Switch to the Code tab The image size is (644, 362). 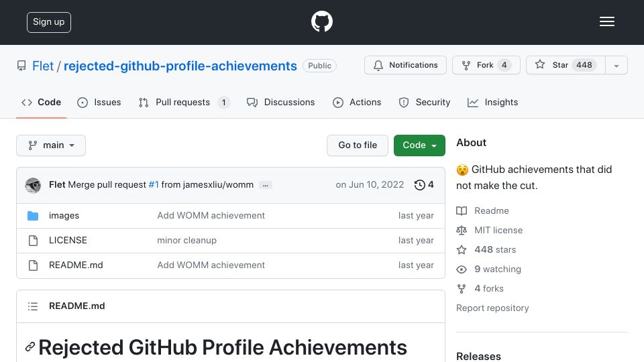pyautogui.click(x=42, y=102)
